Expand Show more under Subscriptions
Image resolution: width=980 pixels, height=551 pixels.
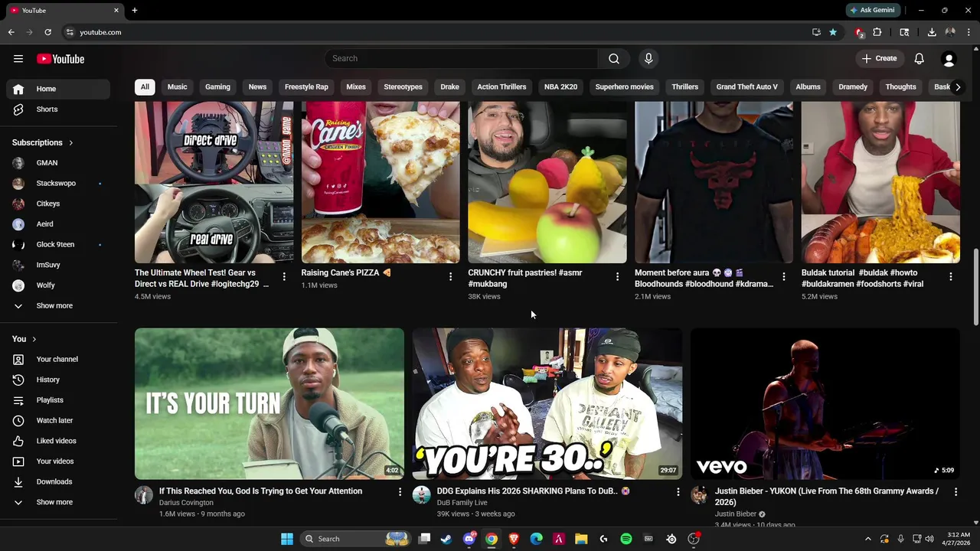click(58, 305)
